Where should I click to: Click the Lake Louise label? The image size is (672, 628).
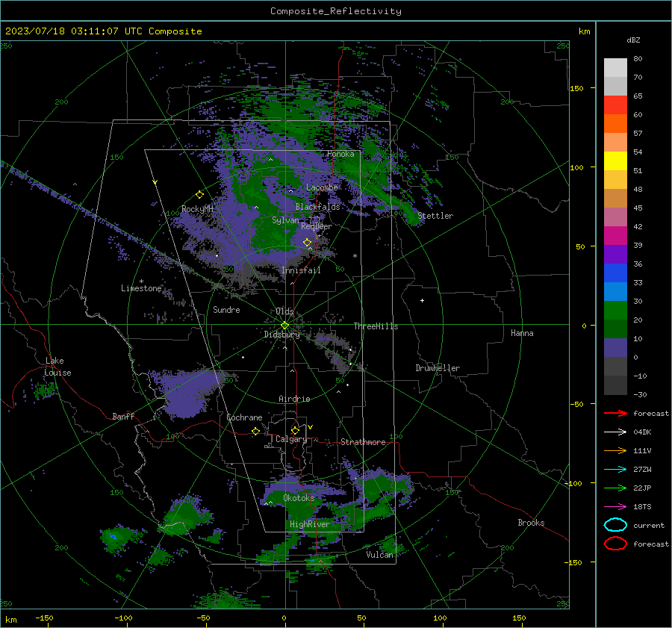(58, 367)
